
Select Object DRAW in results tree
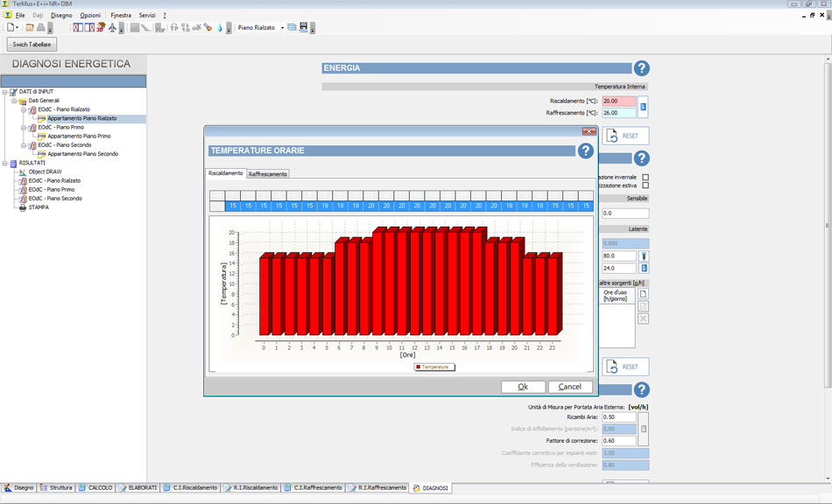point(45,171)
